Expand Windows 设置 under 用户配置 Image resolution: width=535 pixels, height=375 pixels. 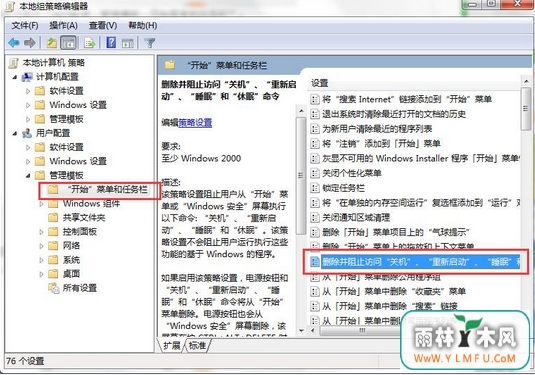28,161
